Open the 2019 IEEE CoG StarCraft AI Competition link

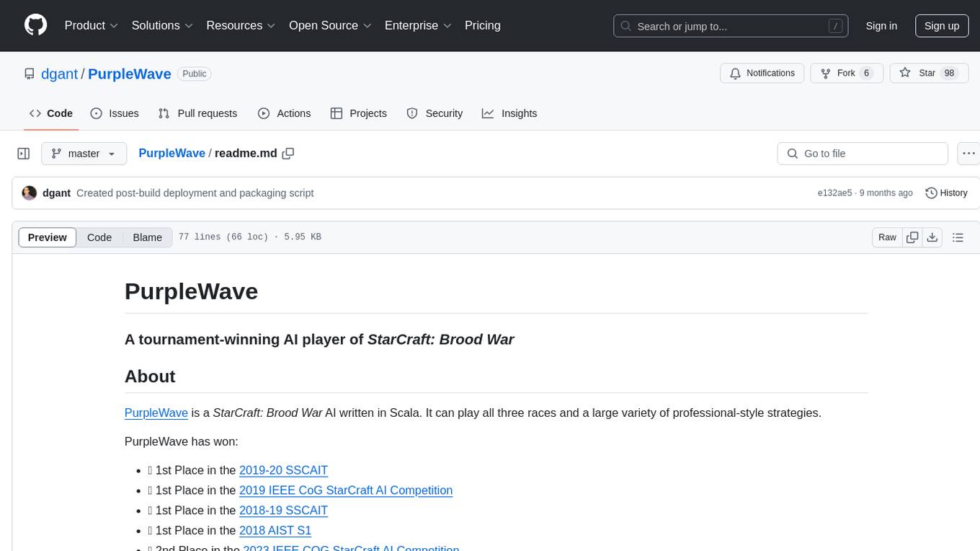coord(346,490)
